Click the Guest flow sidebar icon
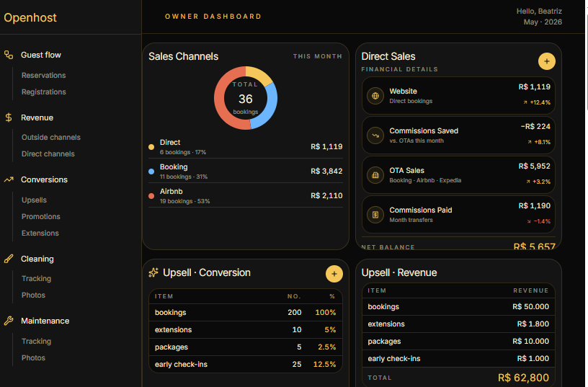 [9, 55]
